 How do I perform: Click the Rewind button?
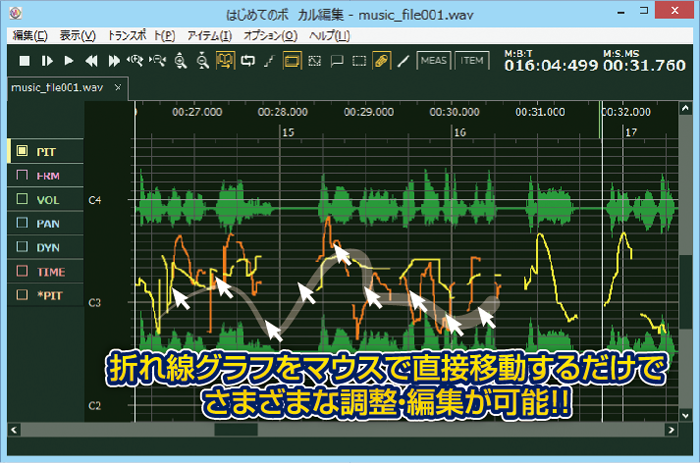91,61
